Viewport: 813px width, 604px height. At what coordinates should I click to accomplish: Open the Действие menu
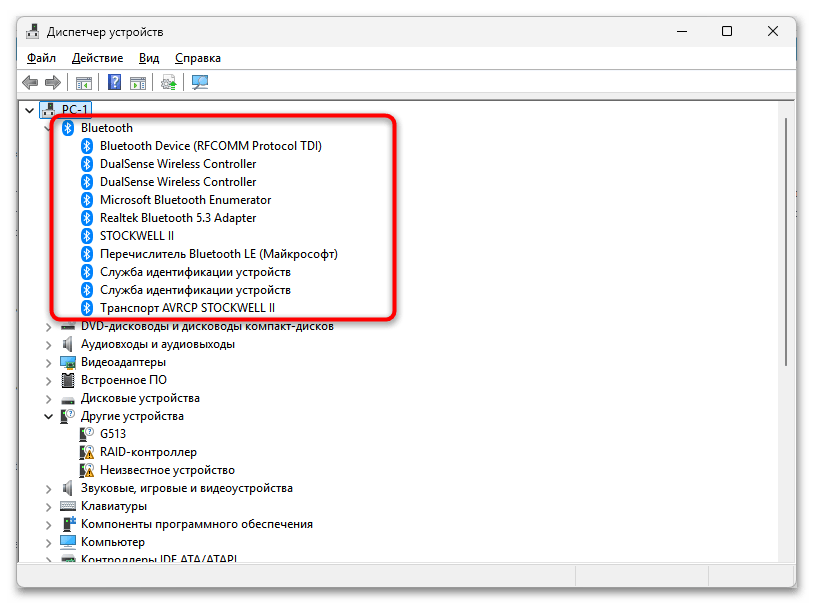(x=97, y=58)
